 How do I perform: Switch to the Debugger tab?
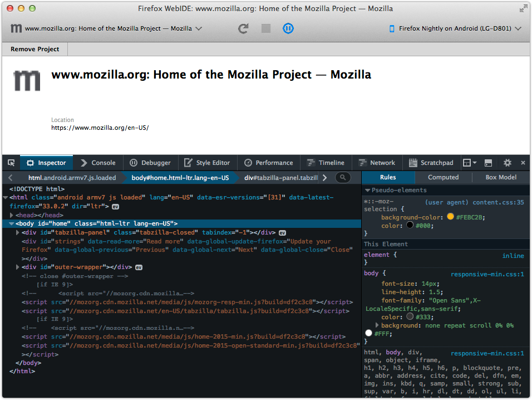click(150, 163)
